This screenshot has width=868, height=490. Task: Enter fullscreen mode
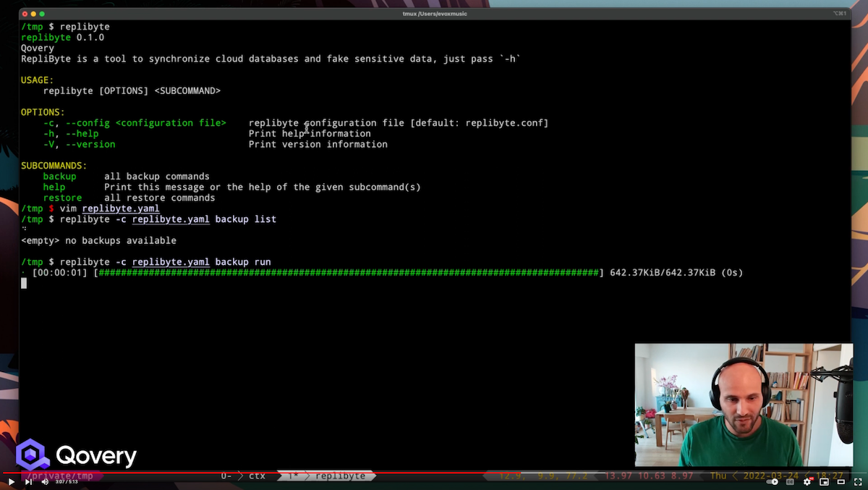[856, 481]
